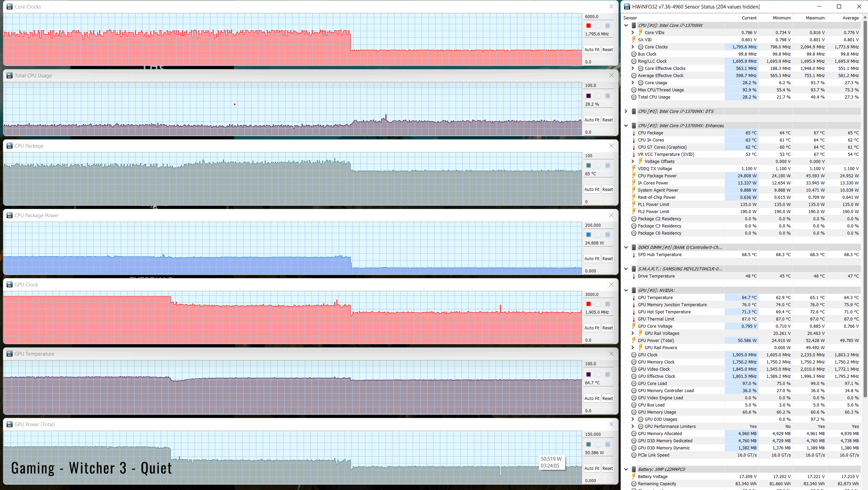Viewport: 868px width, 490px height.
Task: Click Reset in GPU Power (Total) graph
Action: [608, 468]
